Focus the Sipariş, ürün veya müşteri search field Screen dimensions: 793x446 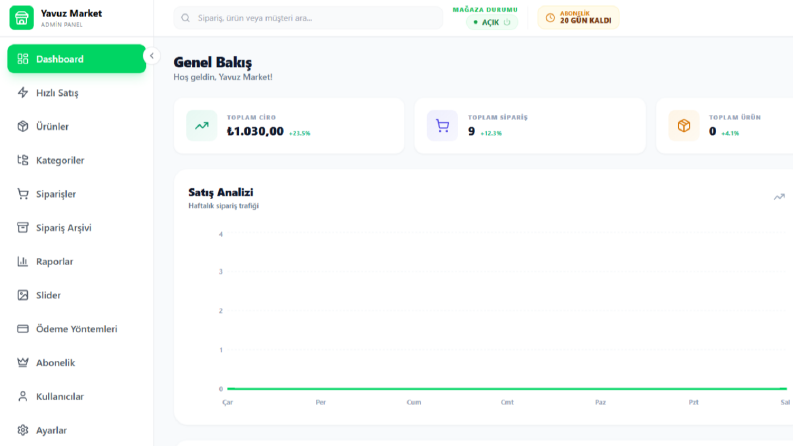coord(308,18)
